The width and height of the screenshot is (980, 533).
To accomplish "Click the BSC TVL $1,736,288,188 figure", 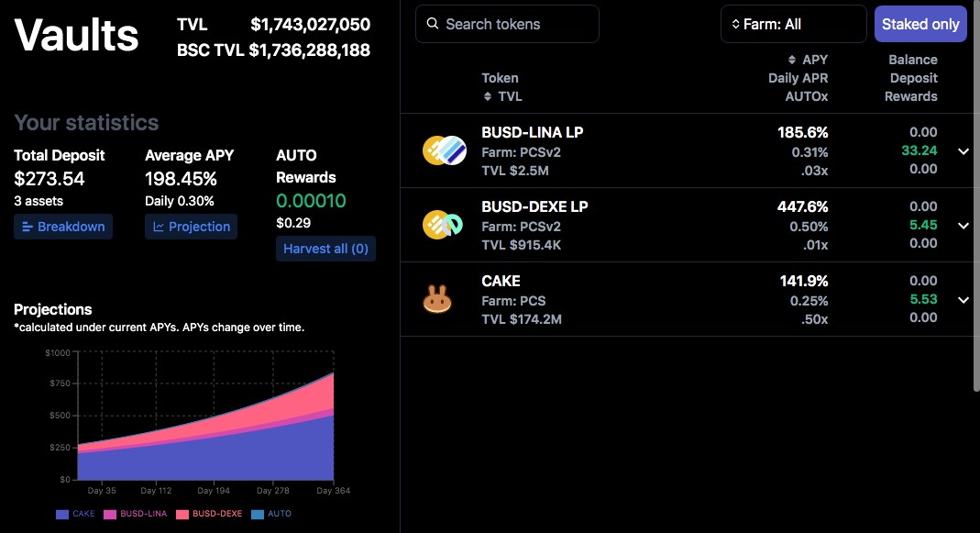I will [309, 50].
